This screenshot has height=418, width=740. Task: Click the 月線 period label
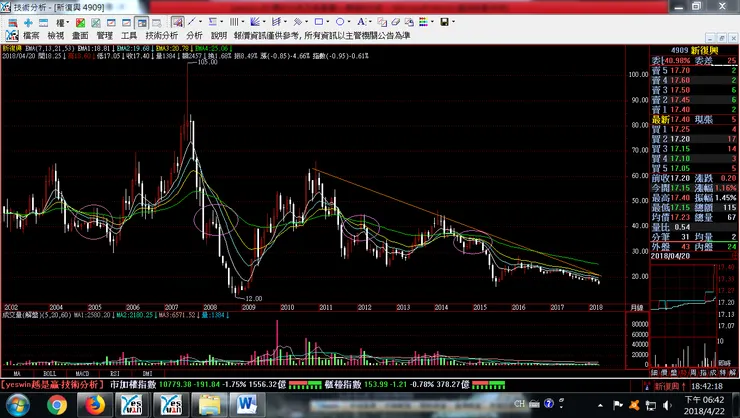click(x=637, y=308)
